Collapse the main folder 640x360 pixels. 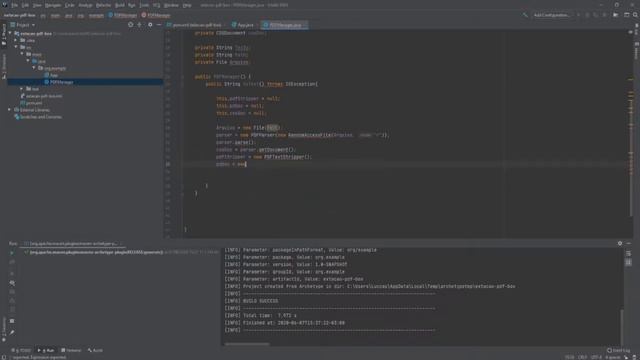click(22, 54)
